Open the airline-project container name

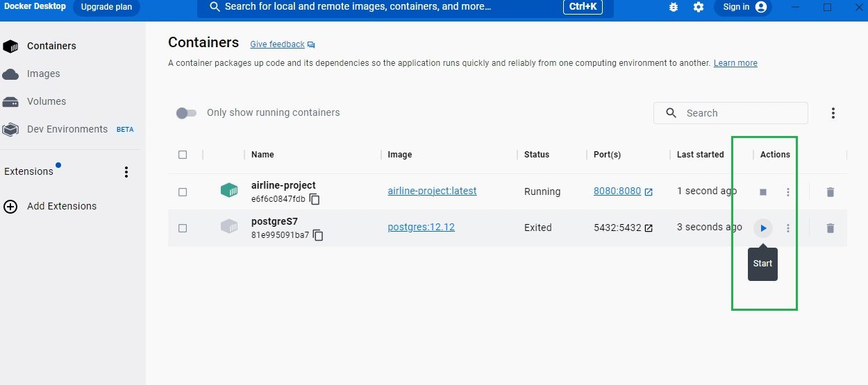coord(283,185)
